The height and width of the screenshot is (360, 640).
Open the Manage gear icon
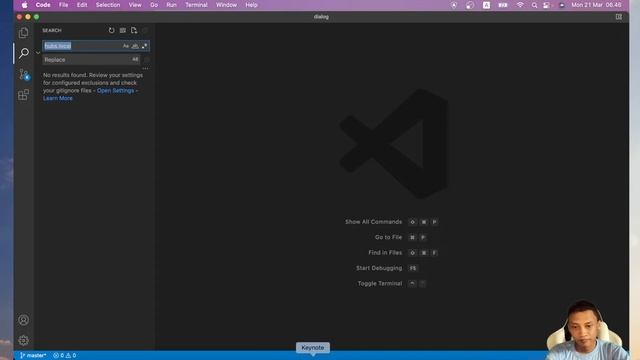pos(24,340)
